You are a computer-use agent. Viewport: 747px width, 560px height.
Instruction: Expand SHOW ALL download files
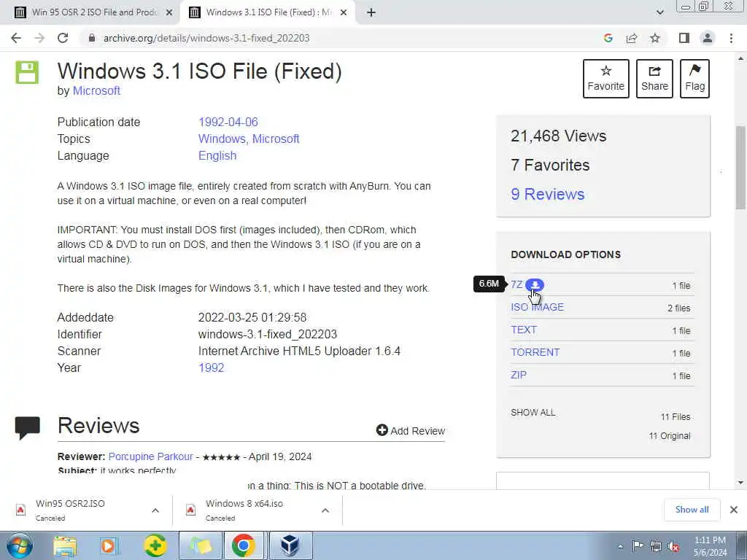pos(533,413)
